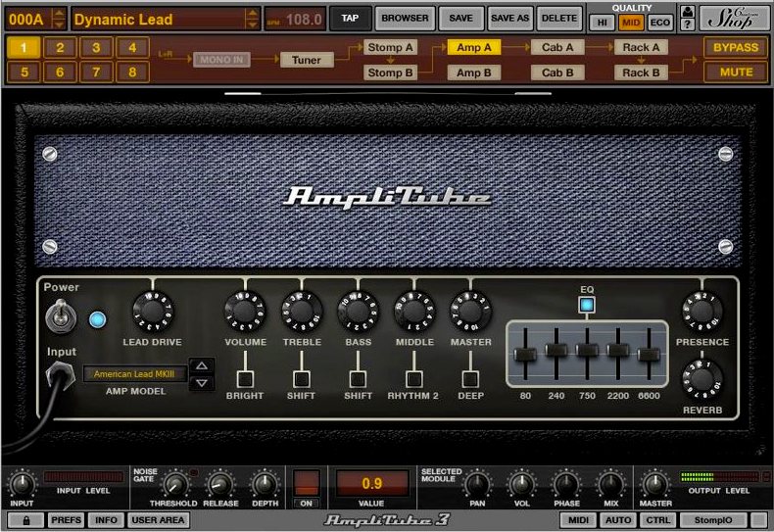Open help with the question mark icon
This screenshot has height=532, width=774.
click(687, 24)
